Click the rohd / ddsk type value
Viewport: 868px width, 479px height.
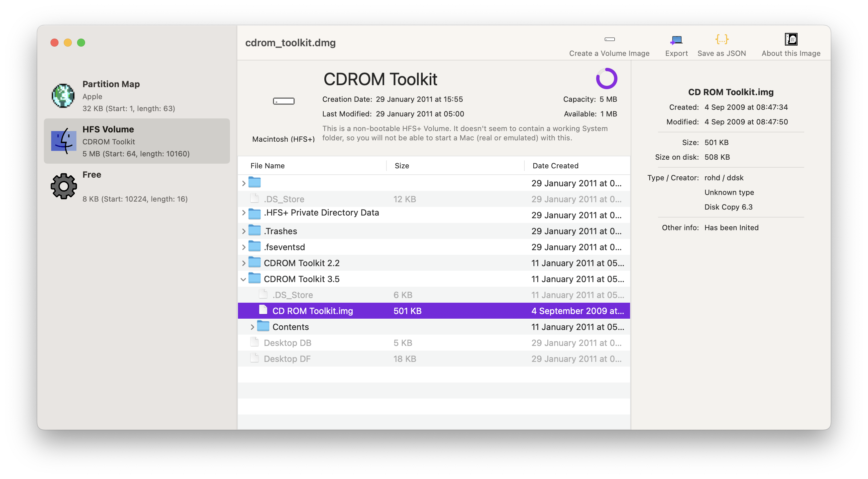724,177
